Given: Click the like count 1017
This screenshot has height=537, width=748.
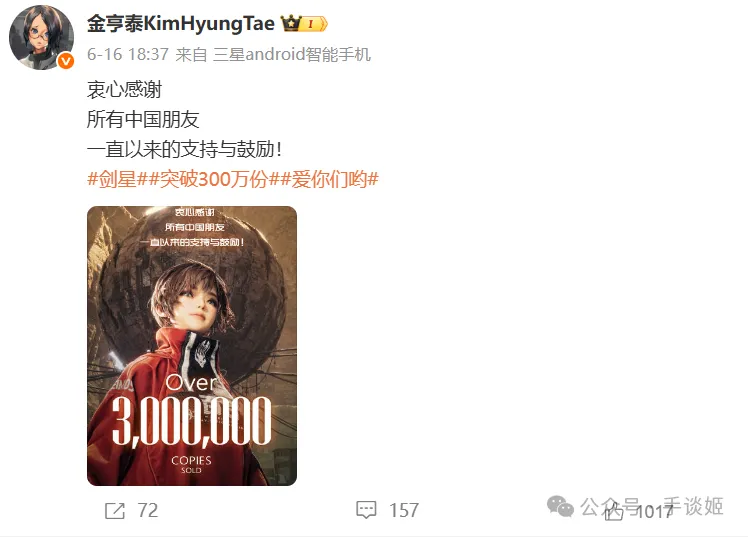Looking at the screenshot, I should pyautogui.click(x=654, y=512).
